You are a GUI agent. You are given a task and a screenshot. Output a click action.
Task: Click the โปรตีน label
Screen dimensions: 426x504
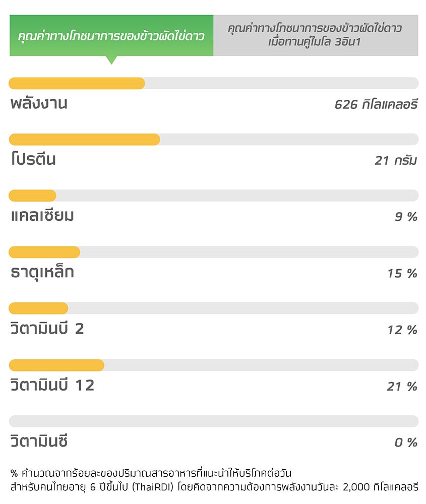coord(33,159)
